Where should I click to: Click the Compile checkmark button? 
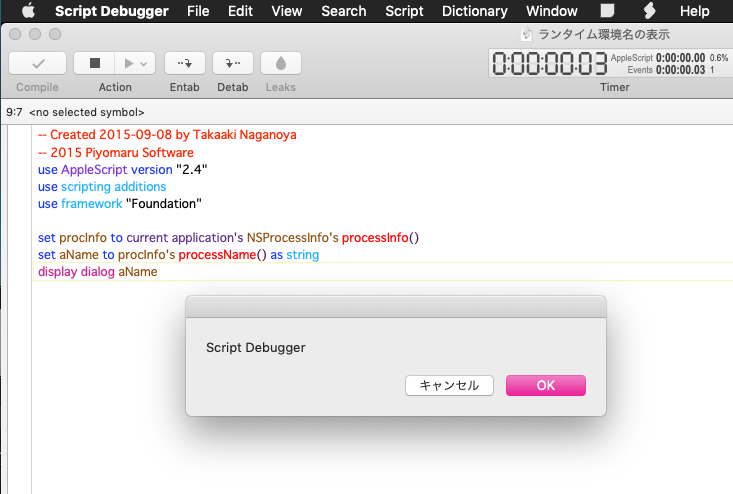click(x=37, y=63)
